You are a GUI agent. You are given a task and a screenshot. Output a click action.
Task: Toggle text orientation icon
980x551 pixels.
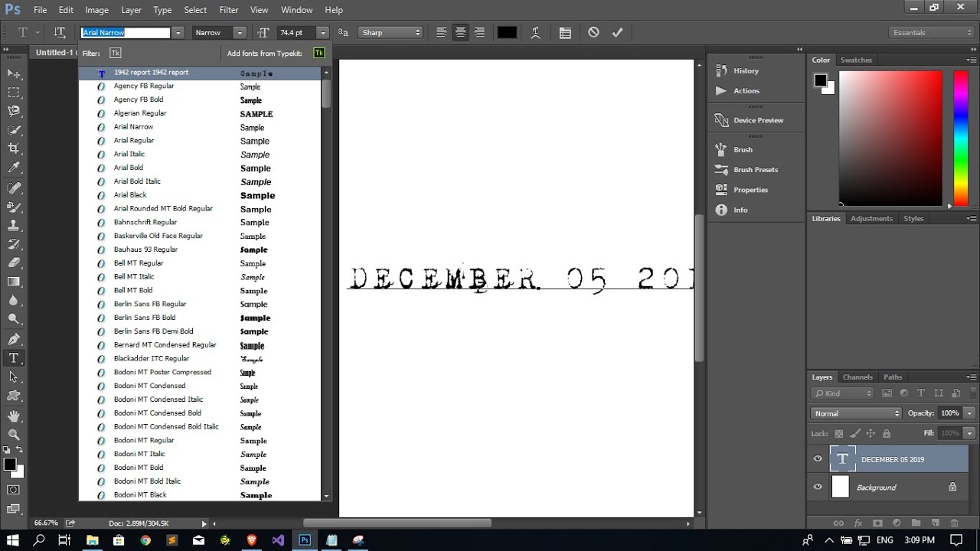pyautogui.click(x=60, y=32)
